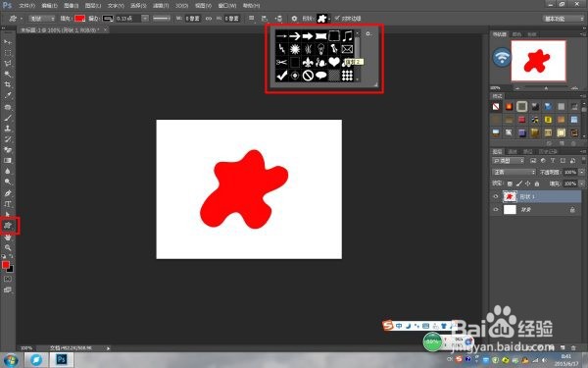
Task: Open the Filter menu
Action: click(x=161, y=6)
